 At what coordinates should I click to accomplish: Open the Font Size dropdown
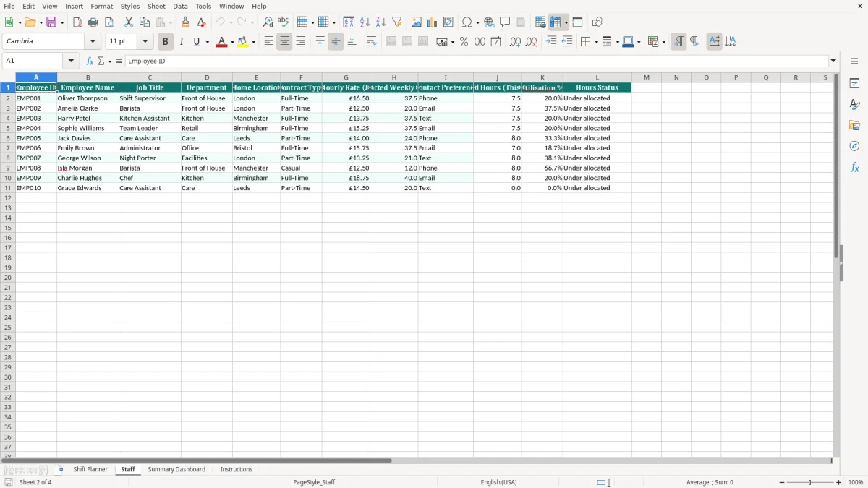click(145, 42)
